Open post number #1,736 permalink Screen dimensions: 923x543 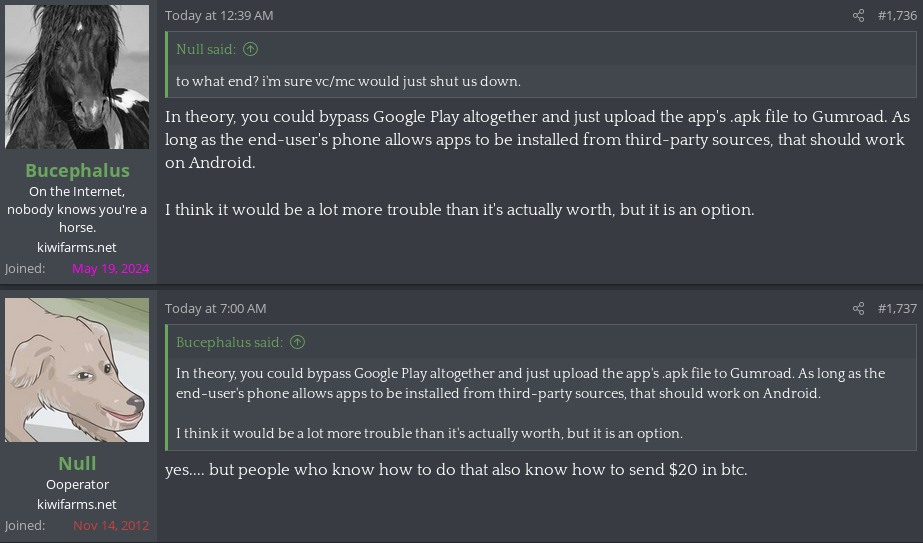click(x=896, y=16)
